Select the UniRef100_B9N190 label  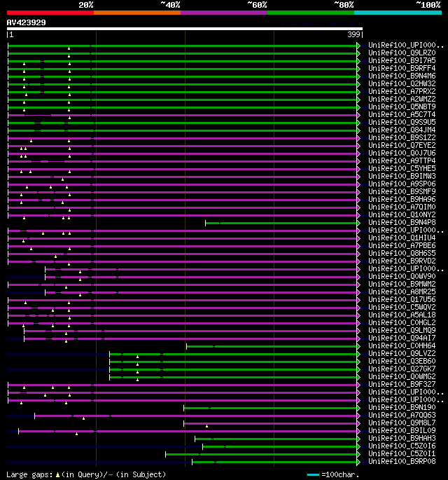click(402, 407)
